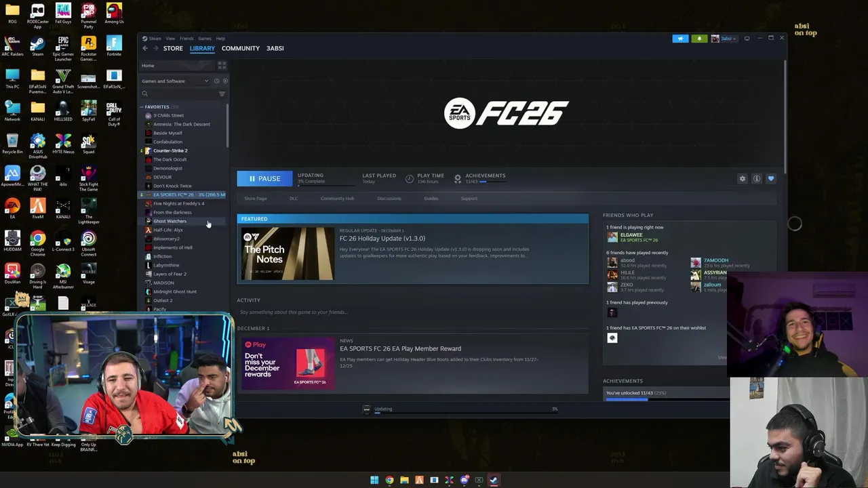
Task: Show game info via the info icon
Action: coord(757,179)
